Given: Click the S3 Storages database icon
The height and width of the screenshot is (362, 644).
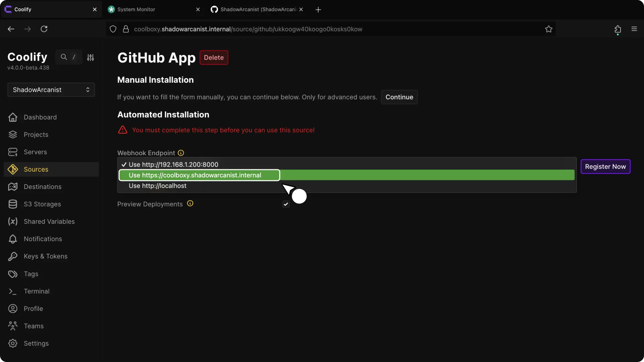Looking at the screenshot, I should pyautogui.click(x=13, y=204).
